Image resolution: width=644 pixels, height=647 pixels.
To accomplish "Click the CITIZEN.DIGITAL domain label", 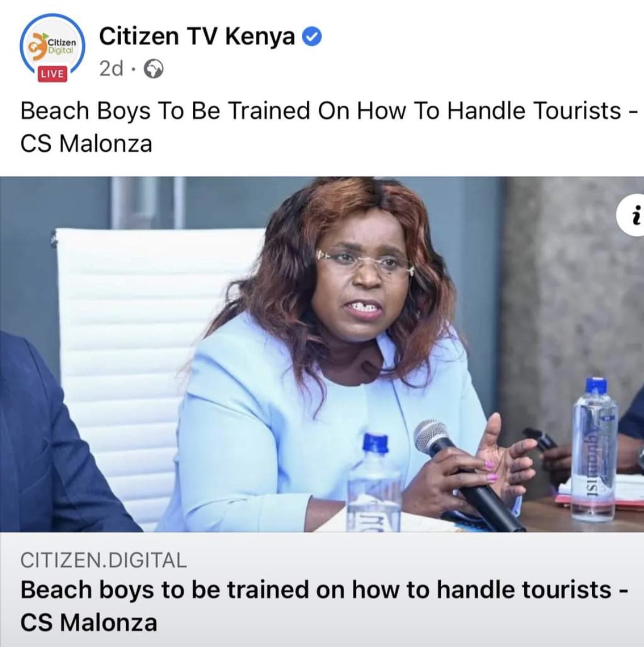I will (x=103, y=560).
